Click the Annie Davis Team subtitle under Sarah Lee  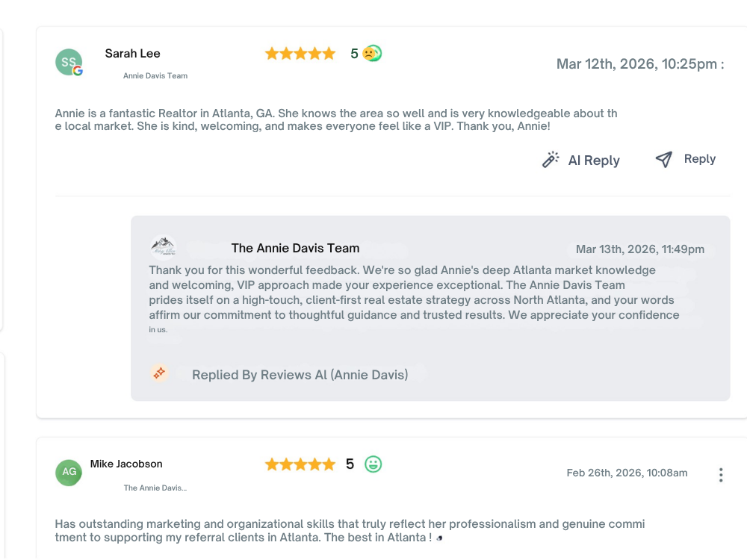pyautogui.click(x=155, y=75)
